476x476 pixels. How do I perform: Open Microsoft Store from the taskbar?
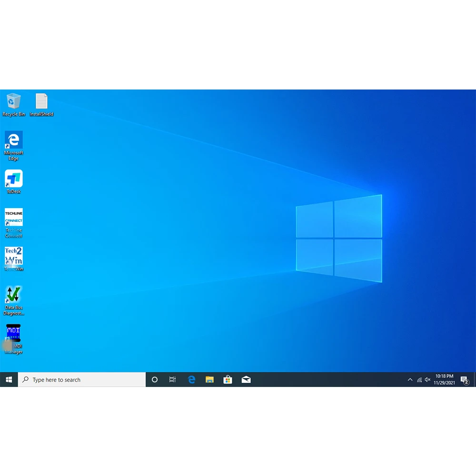pyautogui.click(x=228, y=379)
